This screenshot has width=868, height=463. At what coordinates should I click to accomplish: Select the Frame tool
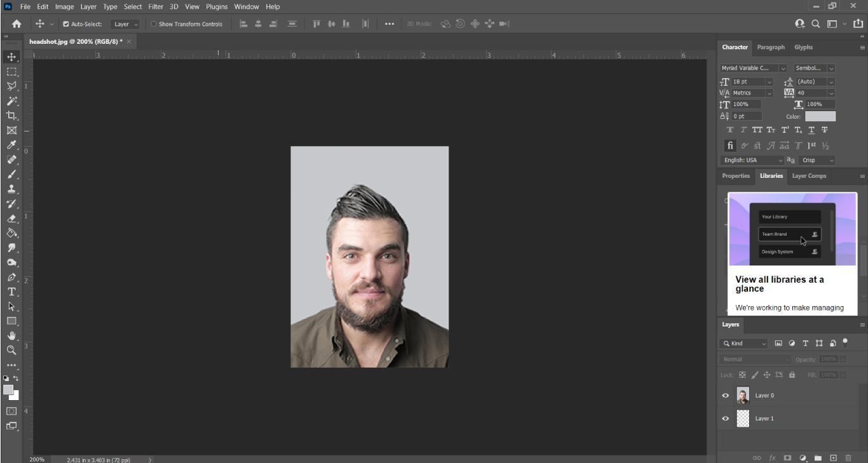(11, 130)
